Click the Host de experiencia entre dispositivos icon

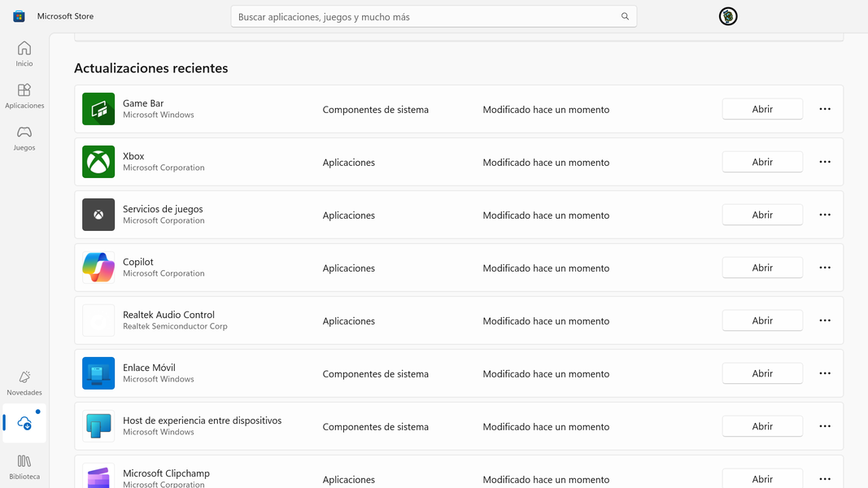click(x=98, y=426)
